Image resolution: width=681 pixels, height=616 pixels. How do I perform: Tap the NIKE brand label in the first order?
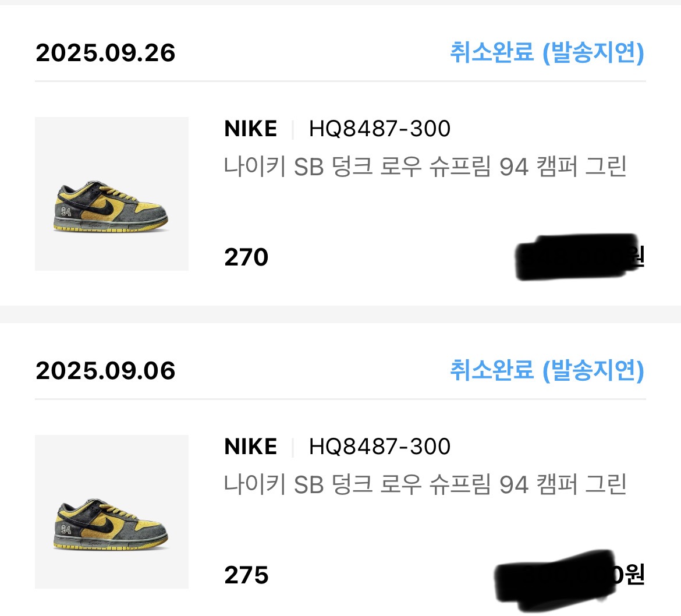pyautogui.click(x=250, y=129)
